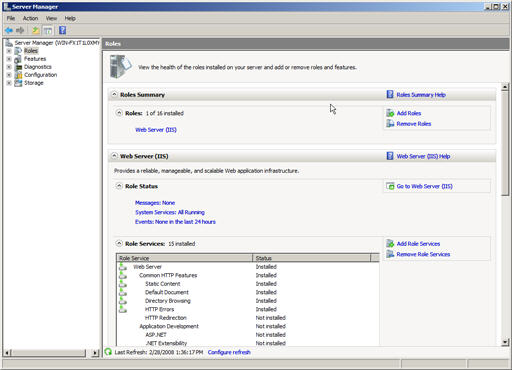
Task: Click the Show/Hide console tree toolbar icon
Action: (x=48, y=31)
